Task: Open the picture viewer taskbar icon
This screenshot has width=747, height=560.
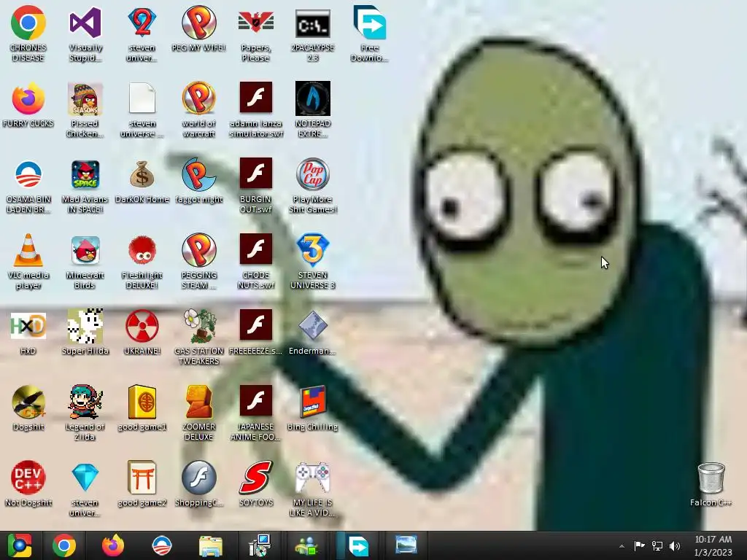Action: click(x=406, y=545)
